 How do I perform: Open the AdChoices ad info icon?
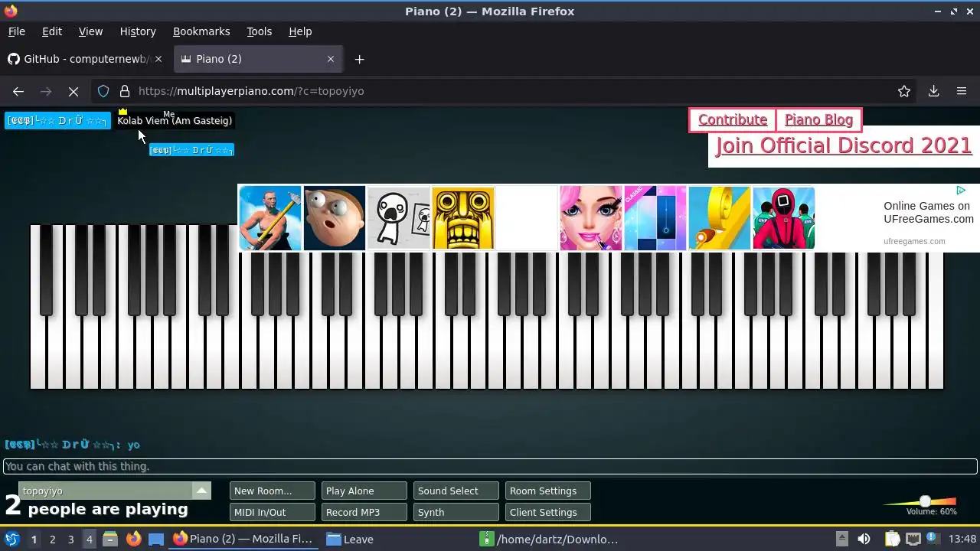tap(961, 191)
